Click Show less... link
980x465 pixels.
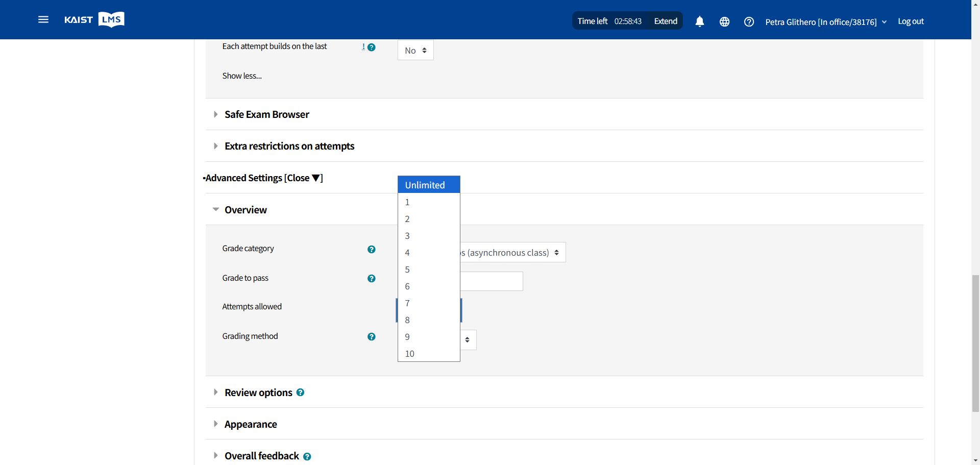click(242, 76)
